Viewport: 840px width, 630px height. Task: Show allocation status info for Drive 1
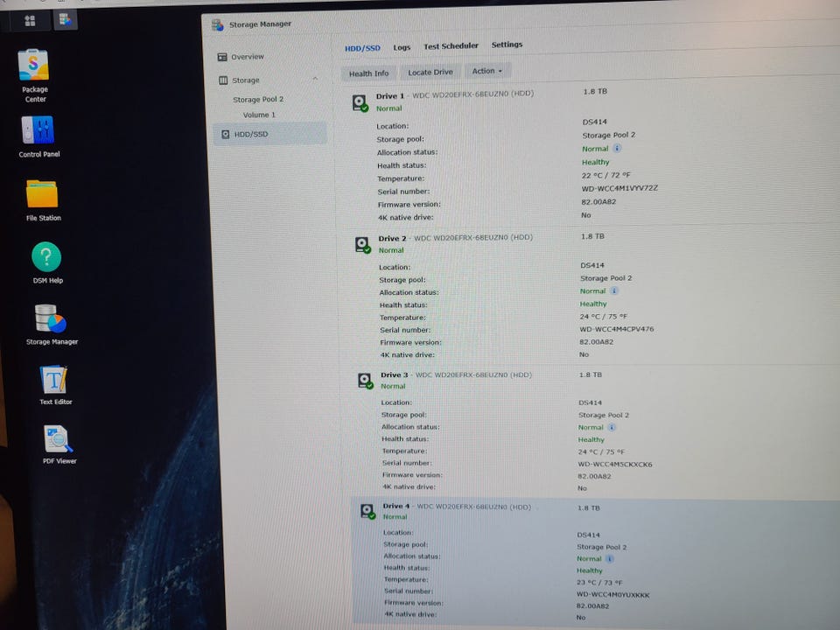[x=617, y=149]
